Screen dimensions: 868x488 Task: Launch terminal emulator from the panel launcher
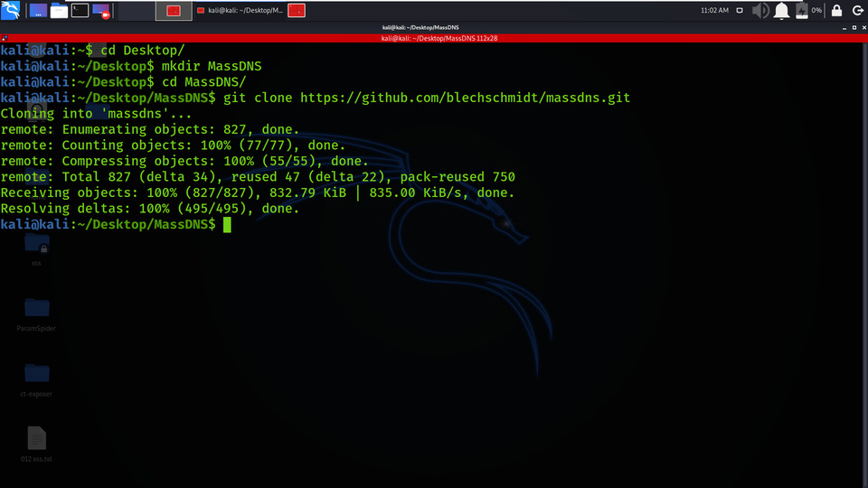click(80, 11)
